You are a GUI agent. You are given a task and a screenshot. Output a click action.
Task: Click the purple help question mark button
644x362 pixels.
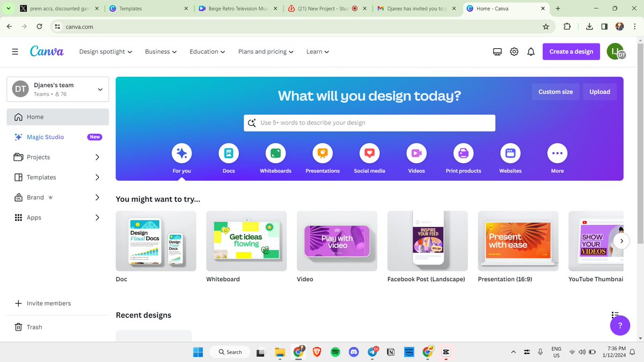[x=620, y=325]
